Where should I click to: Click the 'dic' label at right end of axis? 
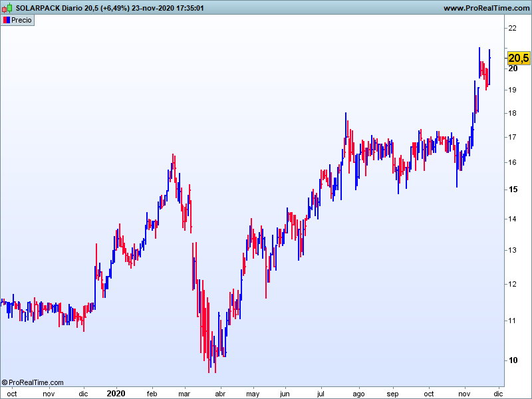coord(498,393)
